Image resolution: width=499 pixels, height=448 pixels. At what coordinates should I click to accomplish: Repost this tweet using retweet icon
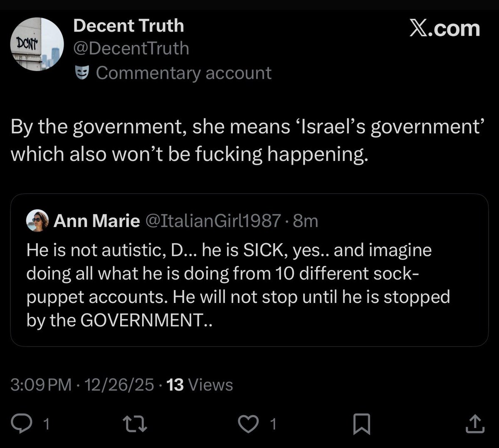click(136, 423)
